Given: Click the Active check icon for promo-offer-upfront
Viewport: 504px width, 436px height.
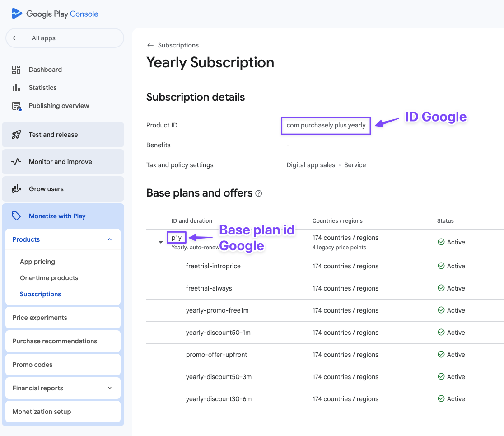Looking at the screenshot, I should [441, 354].
